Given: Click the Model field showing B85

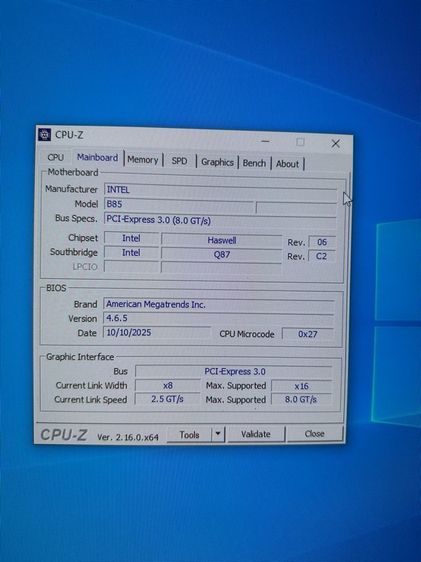Looking at the screenshot, I should coord(179,205).
